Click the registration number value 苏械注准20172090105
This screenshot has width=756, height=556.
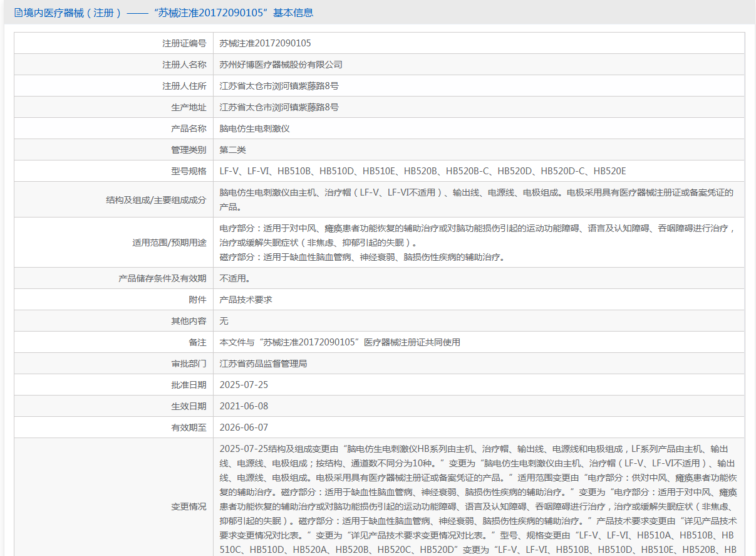tap(265, 43)
